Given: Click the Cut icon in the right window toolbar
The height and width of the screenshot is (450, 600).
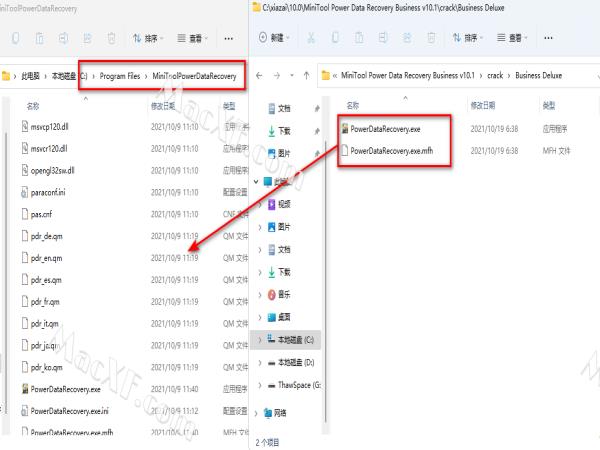Looking at the screenshot, I should (x=311, y=38).
